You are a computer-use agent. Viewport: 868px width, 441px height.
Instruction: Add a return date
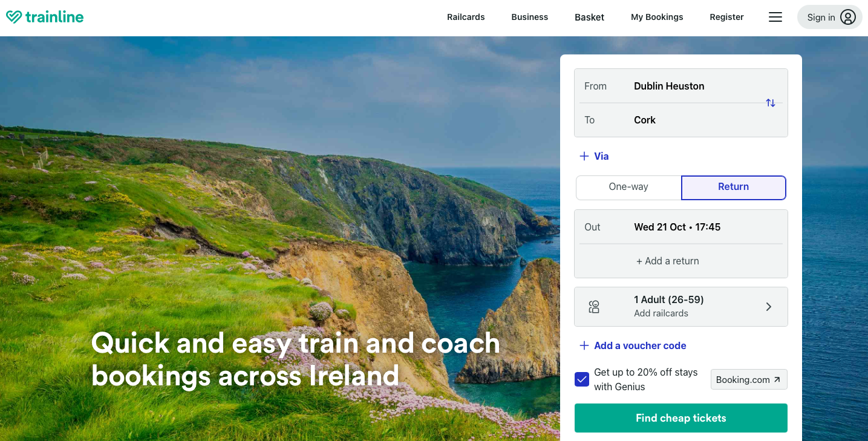[x=668, y=261]
